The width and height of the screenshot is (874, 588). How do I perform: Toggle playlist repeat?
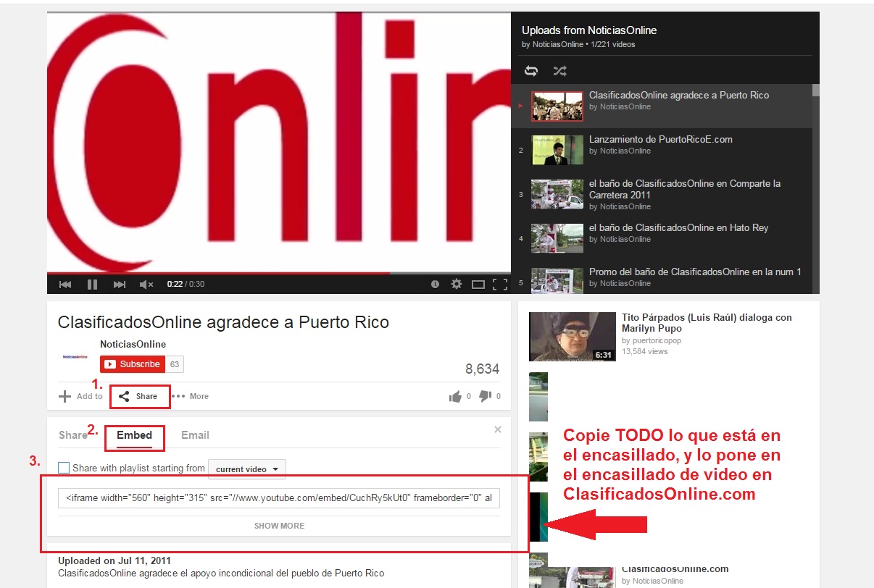pos(531,71)
